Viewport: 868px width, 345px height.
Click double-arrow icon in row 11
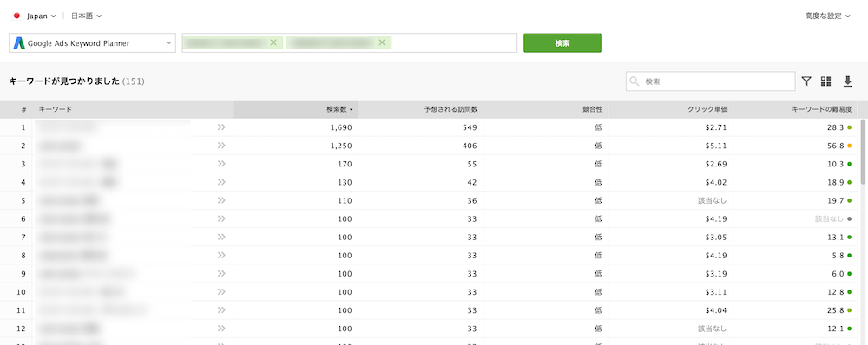tap(221, 309)
